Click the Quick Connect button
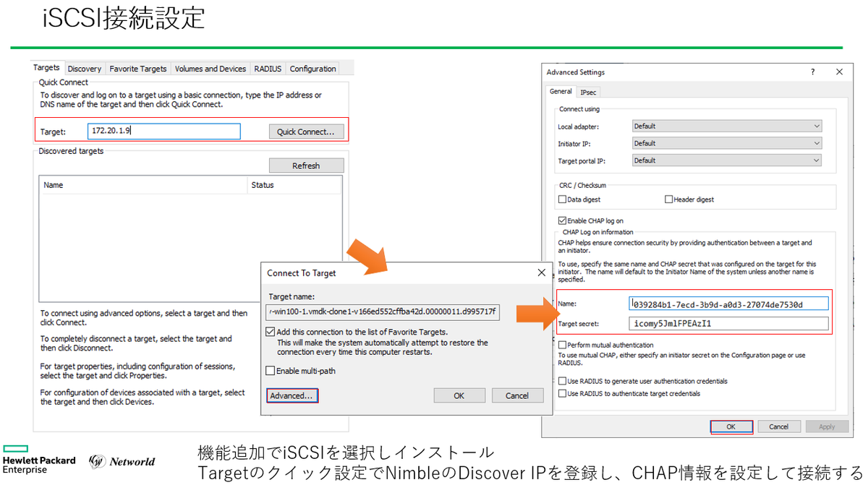The height and width of the screenshot is (485, 868). pos(306,131)
